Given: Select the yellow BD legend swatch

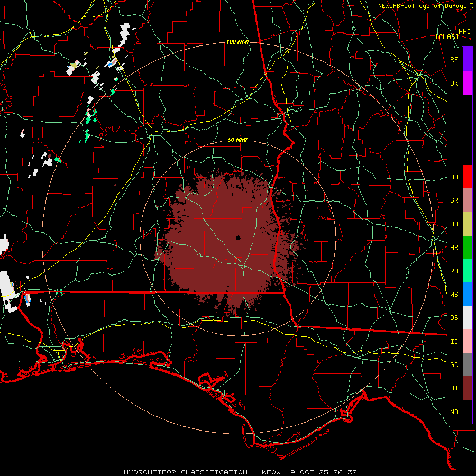Looking at the screenshot, I should [467, 224].
